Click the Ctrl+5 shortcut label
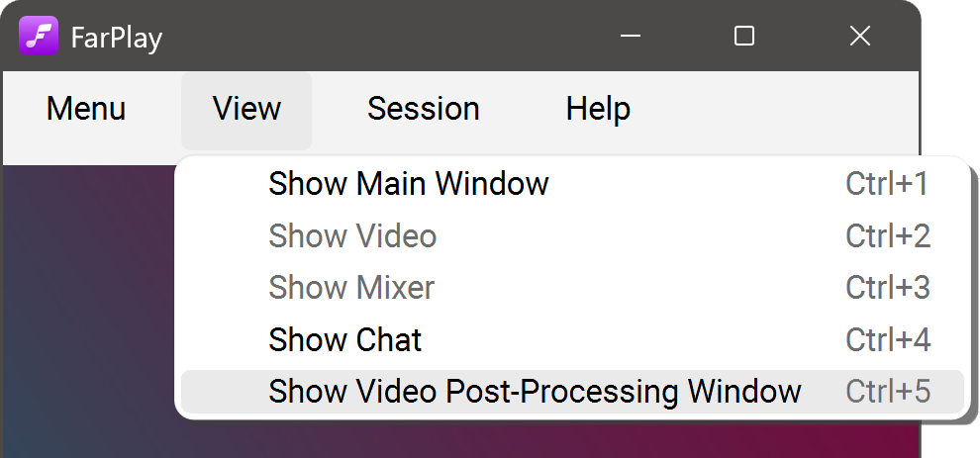Image resolution: width=980 pixels, height=458 pixels. 888,392
